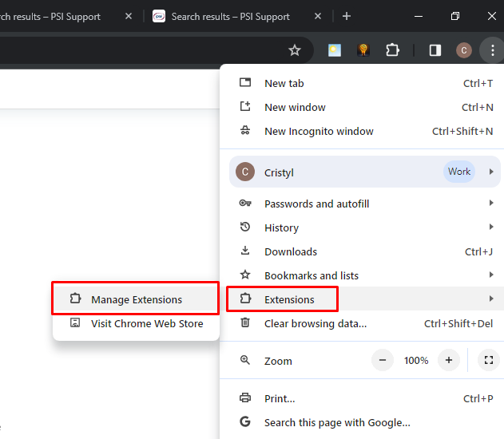Close the second Search results – PSI Support tab
The width and height of the screenshot is (504, 439).
tap(318, 16)
